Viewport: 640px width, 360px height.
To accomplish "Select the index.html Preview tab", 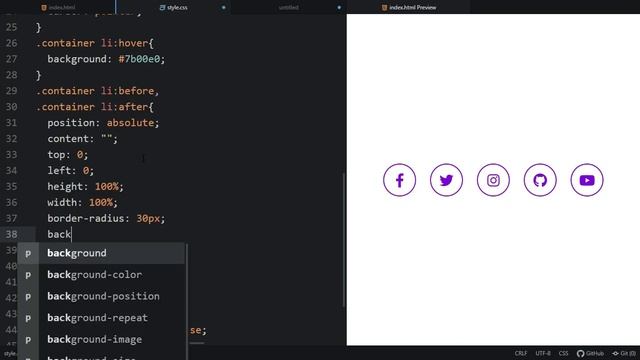I will (x=409, y=7).
